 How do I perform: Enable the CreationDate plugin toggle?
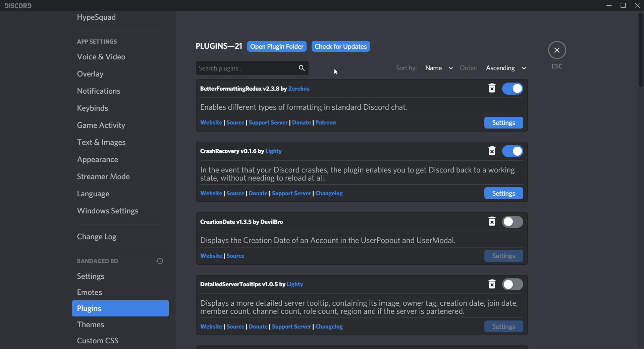click(x=512, y=222)
